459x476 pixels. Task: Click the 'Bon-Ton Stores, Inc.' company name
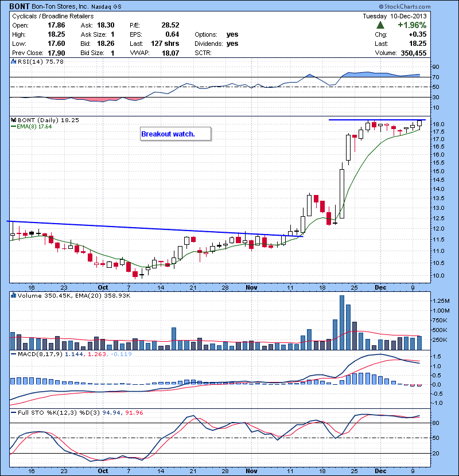tap(60, 6)
